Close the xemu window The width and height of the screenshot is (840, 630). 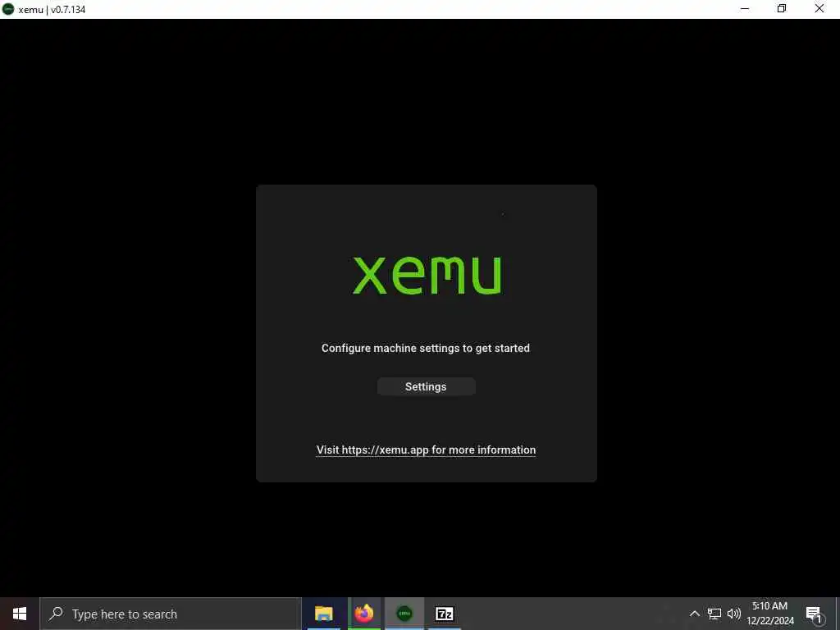[x=819, y=9]
